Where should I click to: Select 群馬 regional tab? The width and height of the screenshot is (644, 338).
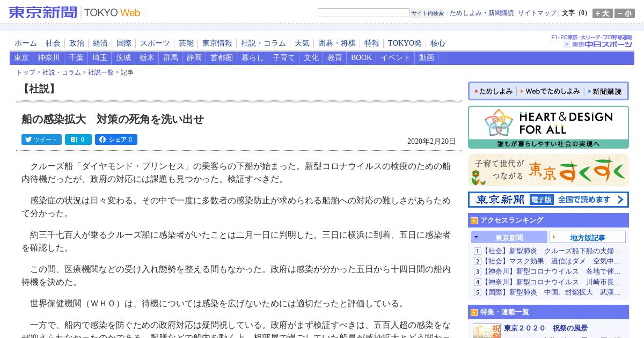coord(171,58)
